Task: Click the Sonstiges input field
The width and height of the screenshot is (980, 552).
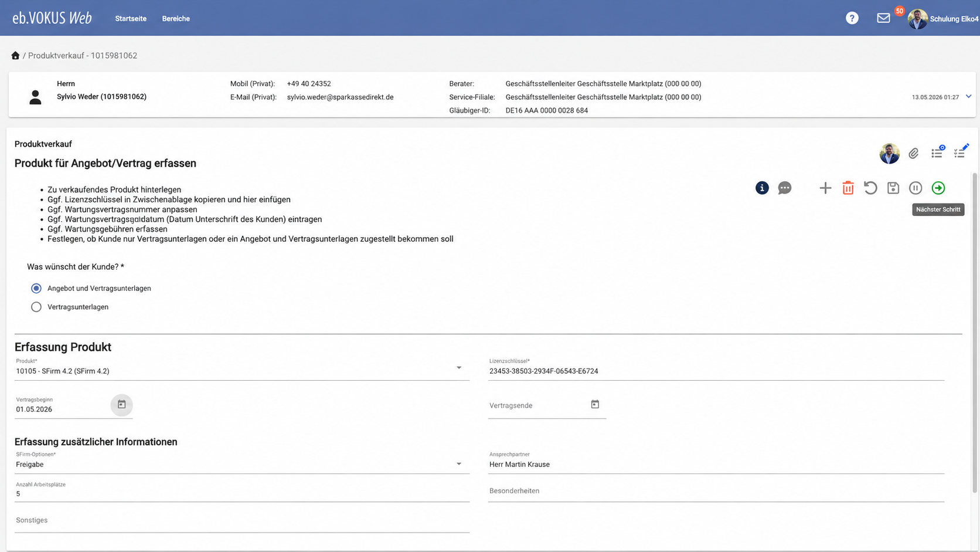Action: pos(242,520)
